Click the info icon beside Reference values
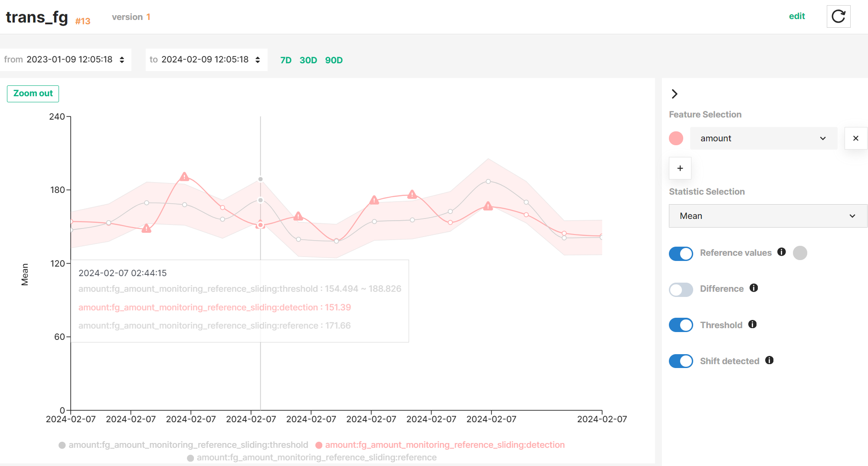 click(781, 252)
